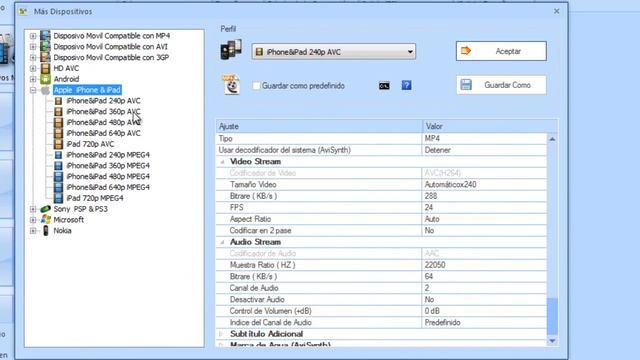Select the Apple iPhone & iPad label
This screenshot has width=640, height=360.
click(87, 90)
